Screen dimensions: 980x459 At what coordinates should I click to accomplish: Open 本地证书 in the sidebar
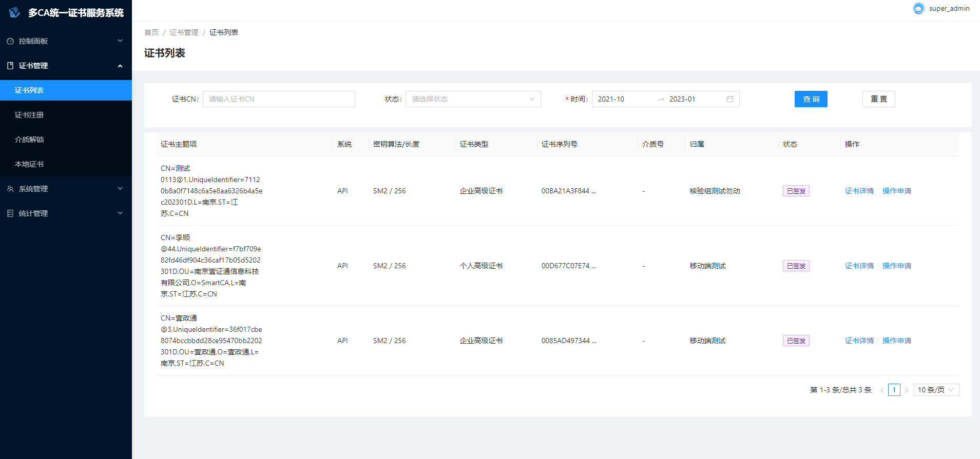pyautogui.click(x=66, y=164)
